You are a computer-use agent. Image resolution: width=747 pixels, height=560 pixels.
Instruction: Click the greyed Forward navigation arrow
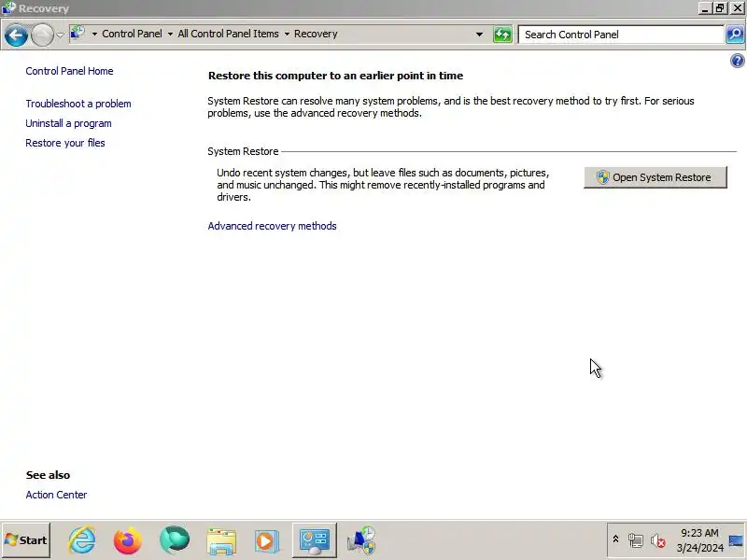click(x=42, y=35)
